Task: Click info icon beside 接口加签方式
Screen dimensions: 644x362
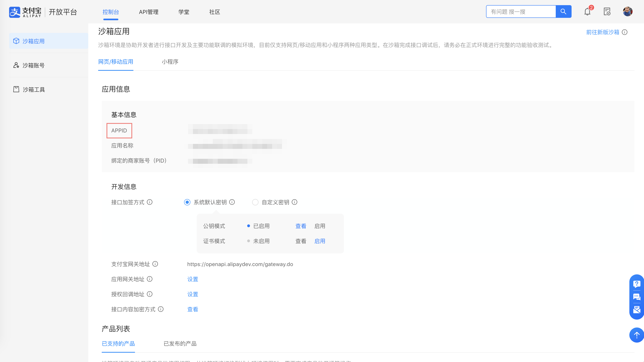Action: (149, 202)
